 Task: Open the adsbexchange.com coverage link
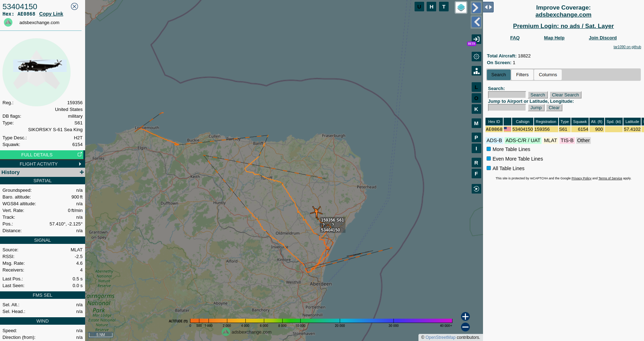click(x=563, y=15)
